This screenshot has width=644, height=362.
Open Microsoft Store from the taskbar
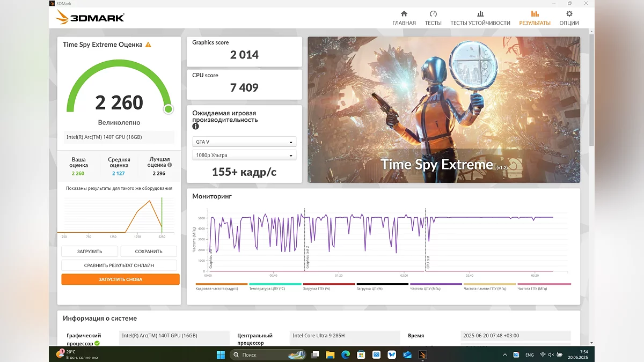pyautogui.click(x=361, y=354)
